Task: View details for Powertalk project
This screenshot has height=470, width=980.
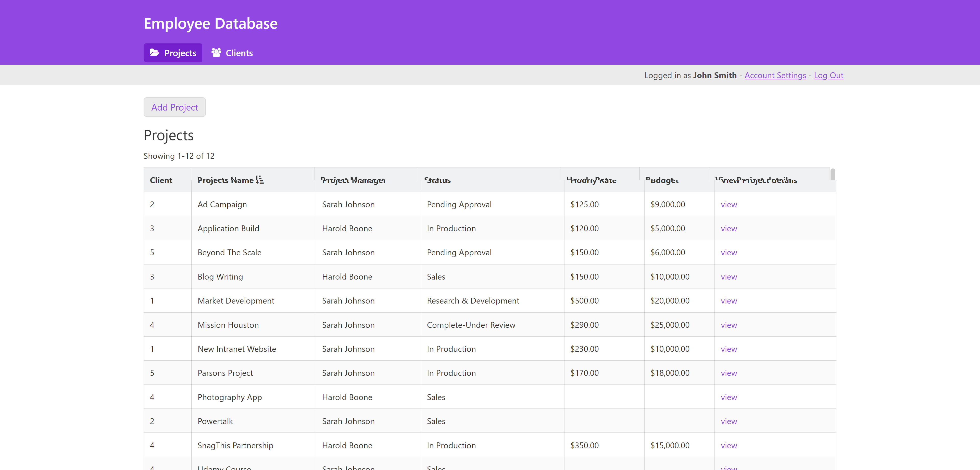Action: pos(729,421)
